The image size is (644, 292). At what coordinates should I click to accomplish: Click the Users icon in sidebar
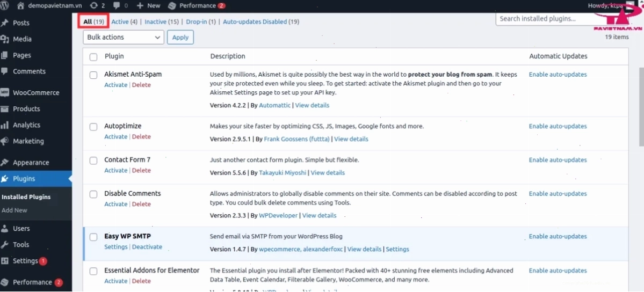[x=5, y=228]
